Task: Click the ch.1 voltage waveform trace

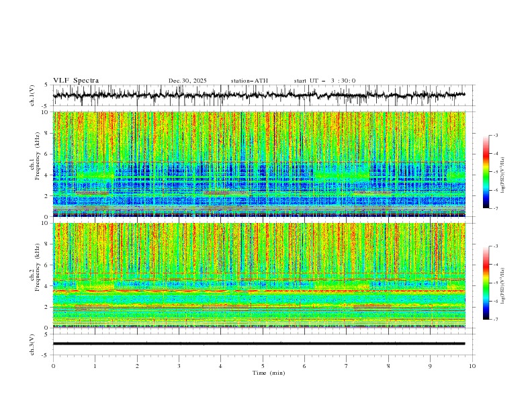Action: (259, 95)
